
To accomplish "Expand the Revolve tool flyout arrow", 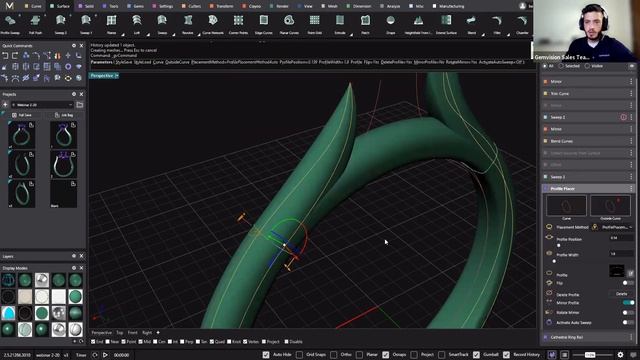I will 199,35.
